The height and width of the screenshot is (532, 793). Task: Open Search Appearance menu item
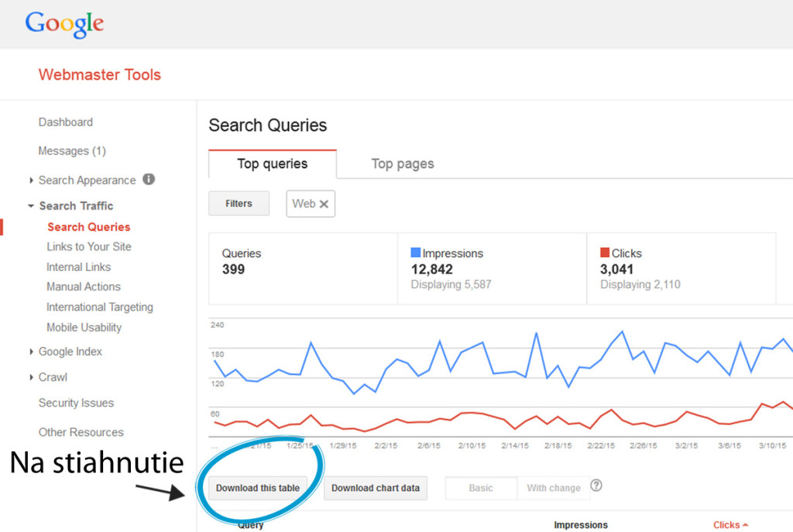[87, 180]
